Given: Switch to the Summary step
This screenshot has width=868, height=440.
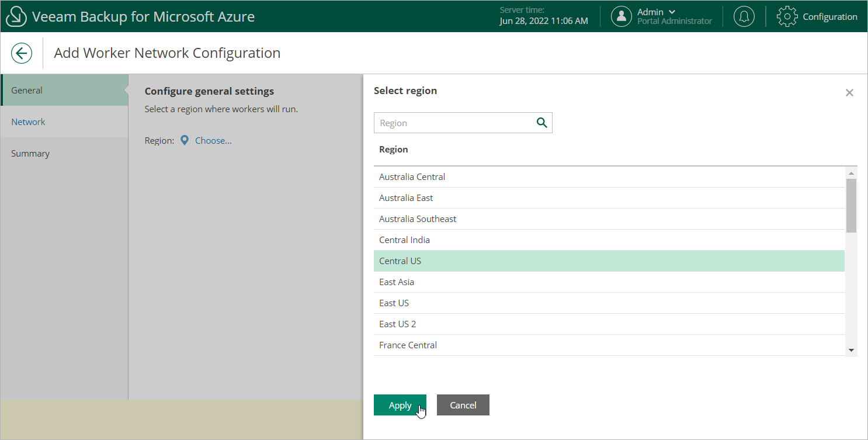Looking at the screenshot, I should click(x=30, y=153).
